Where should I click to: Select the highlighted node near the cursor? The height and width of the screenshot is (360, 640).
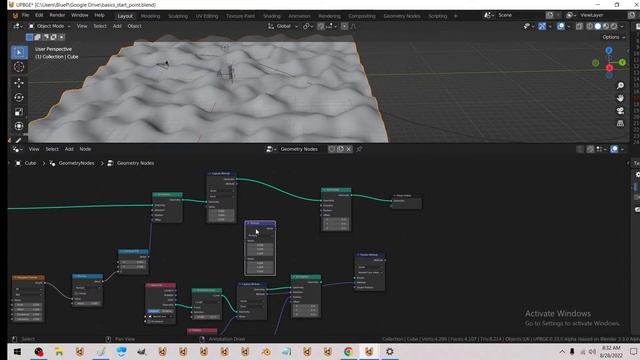click(x=260, y=248)
